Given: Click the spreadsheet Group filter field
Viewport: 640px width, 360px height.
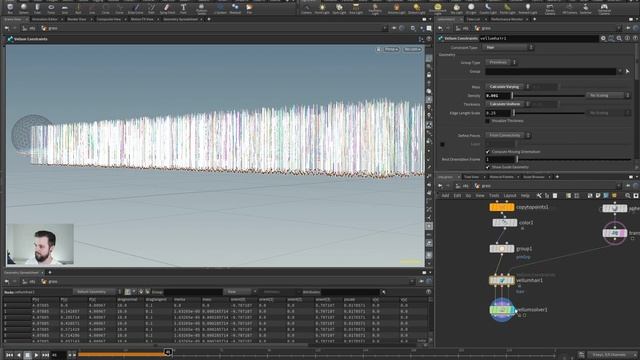Looking at the screenshot, I should [x=193, y=292].
